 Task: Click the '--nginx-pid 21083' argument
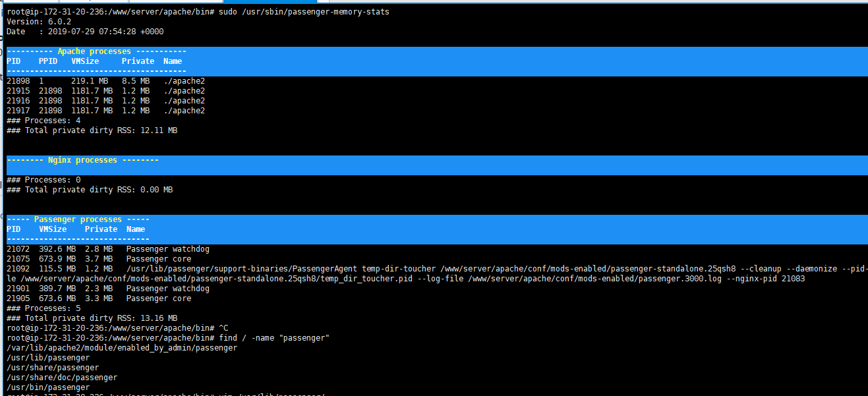766,279
